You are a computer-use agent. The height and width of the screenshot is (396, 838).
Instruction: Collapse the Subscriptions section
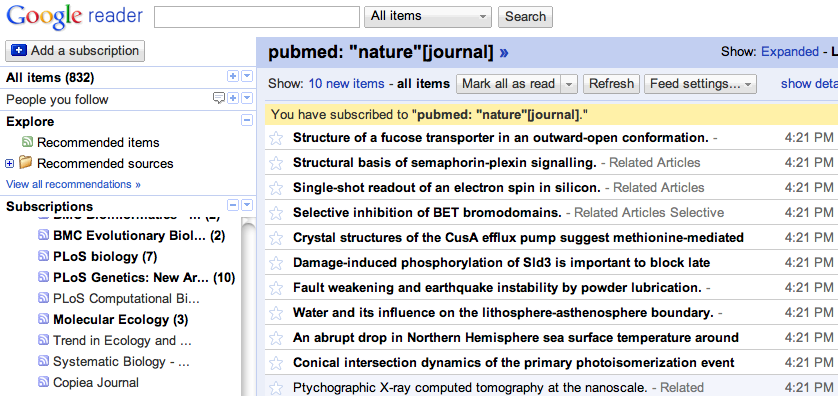click(x=233, y=205)
